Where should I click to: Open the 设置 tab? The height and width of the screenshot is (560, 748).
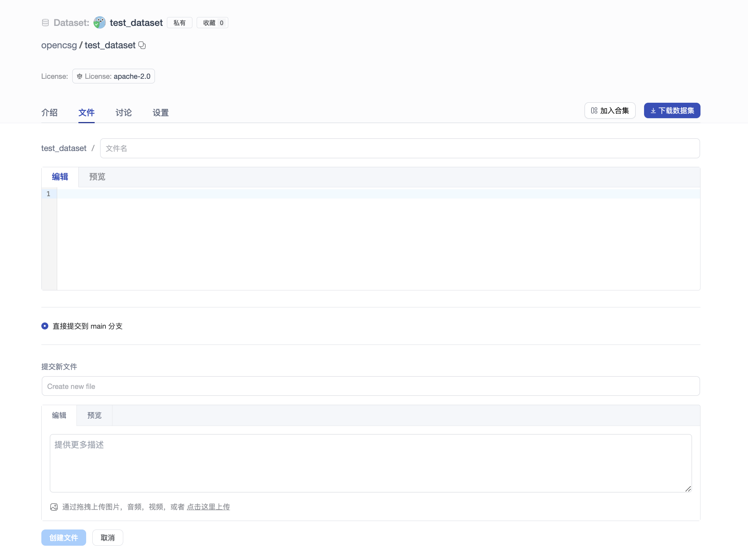pyautogui.click(x=161, y=112)
